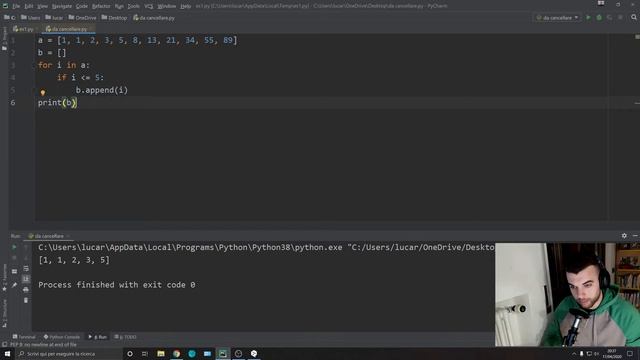Clear the Run console with the trash icon
Viewport: 640px width, 360px height.
pyautogui.click(x=26, y=300)
